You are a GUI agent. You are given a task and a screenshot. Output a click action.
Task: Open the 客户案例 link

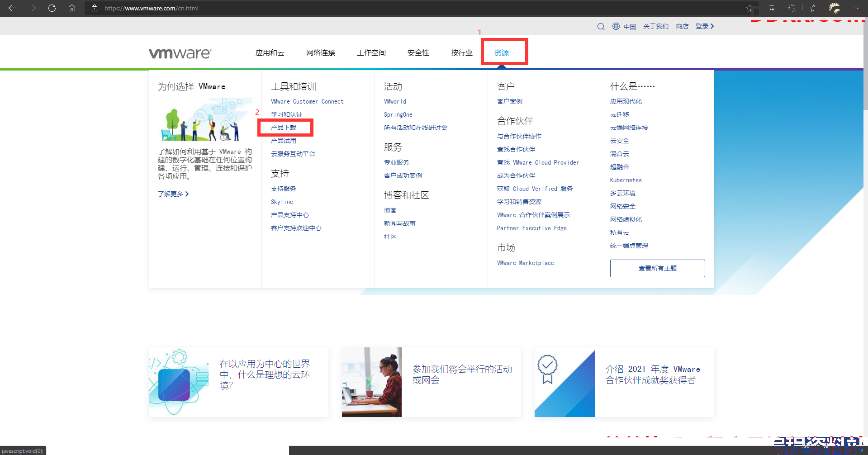(x=510, y=102)
